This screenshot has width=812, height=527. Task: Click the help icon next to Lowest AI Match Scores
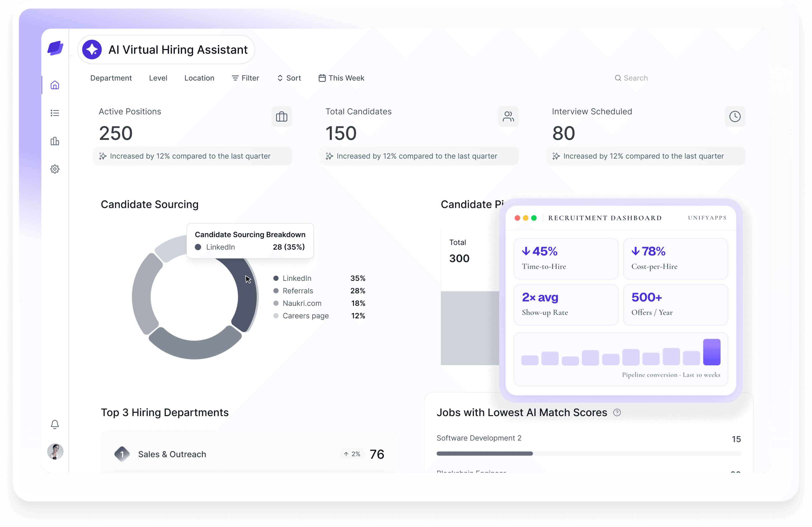point(617,412)
